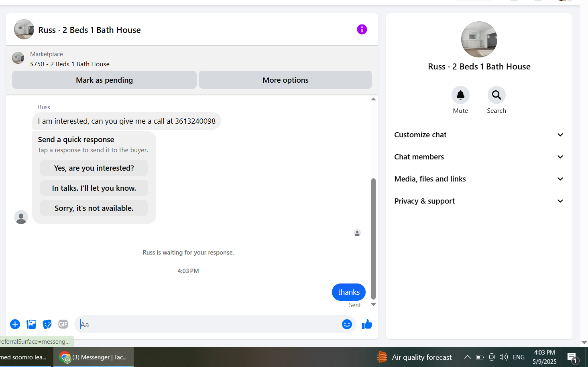Attach a photo with image icon
Viewport: 588px width, 367px height.
(31, 324)
